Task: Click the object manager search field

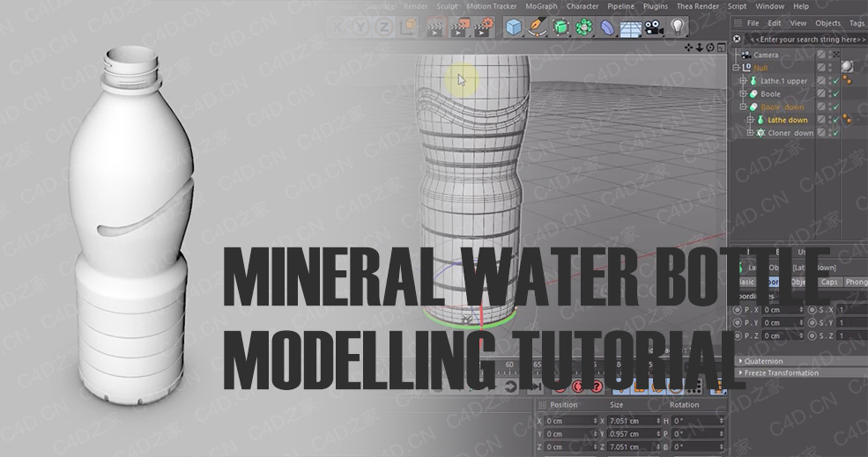Action: pos(806,40)
